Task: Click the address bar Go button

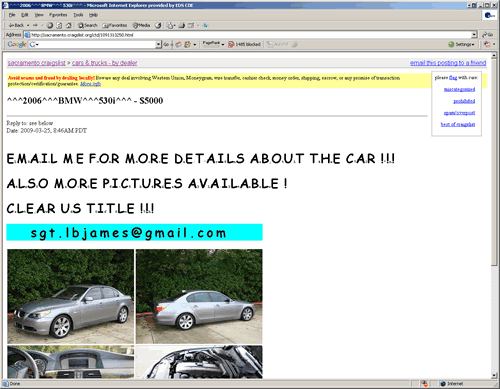Action: (487, 35)
